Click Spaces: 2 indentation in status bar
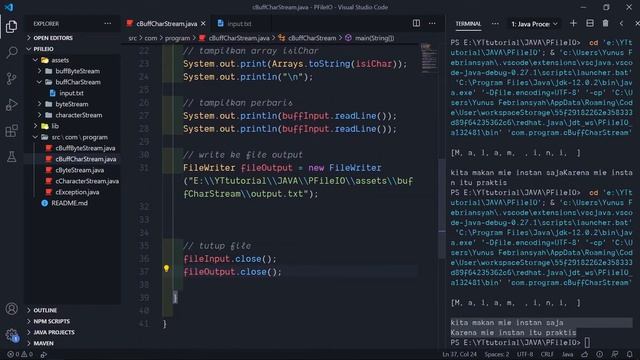Screen dimensions: 640x360 tap(497, 354)
